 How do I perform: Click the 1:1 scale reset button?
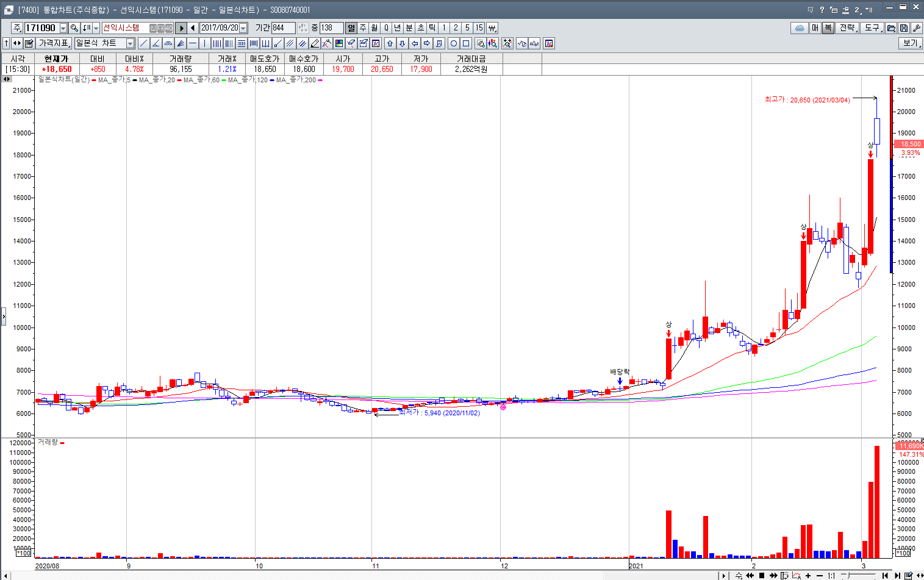[x=831, y=575]
